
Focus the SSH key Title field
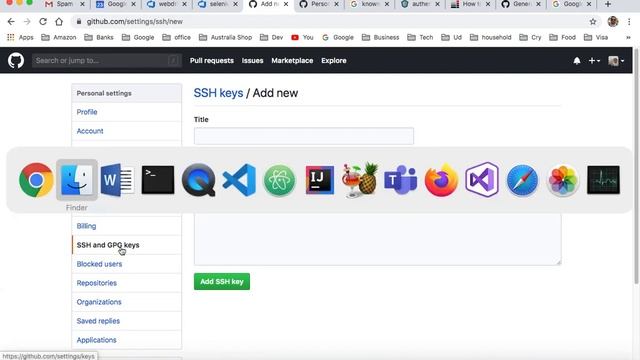coord(304,136)
